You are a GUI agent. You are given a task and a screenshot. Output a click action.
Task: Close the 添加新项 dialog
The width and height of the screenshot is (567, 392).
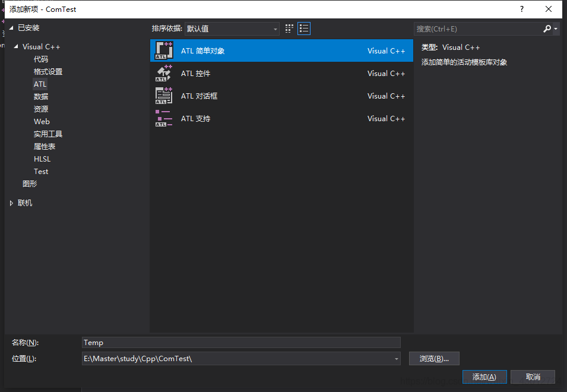[x=548, y=9]
